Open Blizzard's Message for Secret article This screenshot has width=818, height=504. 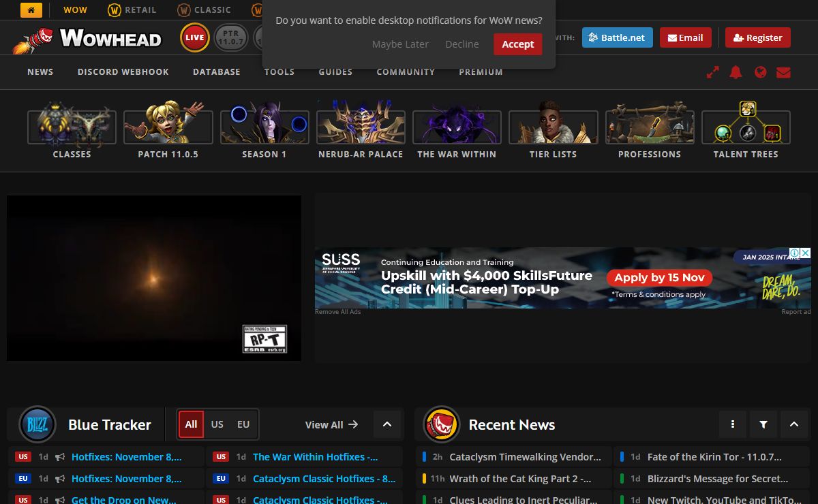(717, 479)
